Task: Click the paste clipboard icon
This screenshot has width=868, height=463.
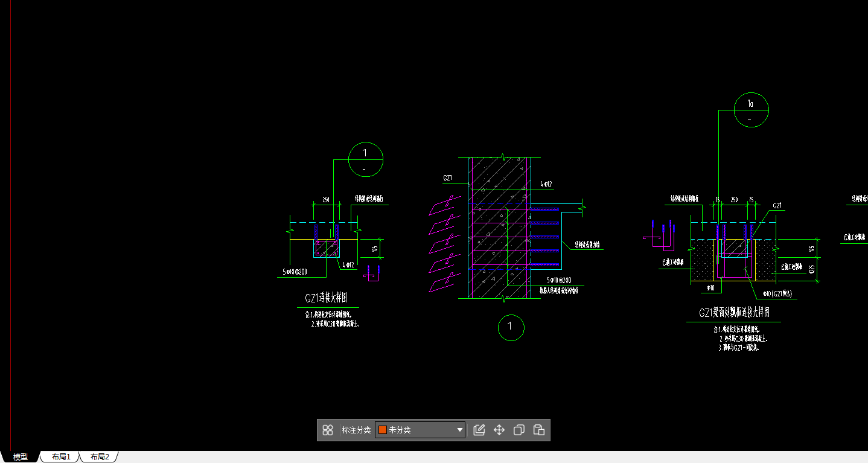Action: click(x=539, y=430)
